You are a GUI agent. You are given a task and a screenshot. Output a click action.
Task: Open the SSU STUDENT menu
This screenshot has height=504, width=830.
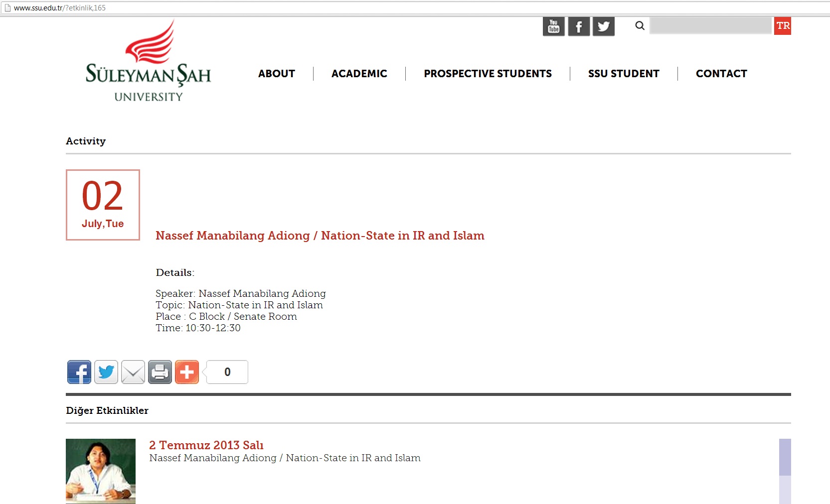[x=624, y=74]
